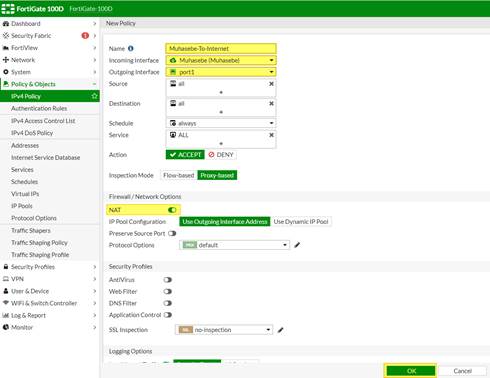Click the Dashboard gauge icon
The width and height of the screenshot is (490, 378).
pos(6,24)
